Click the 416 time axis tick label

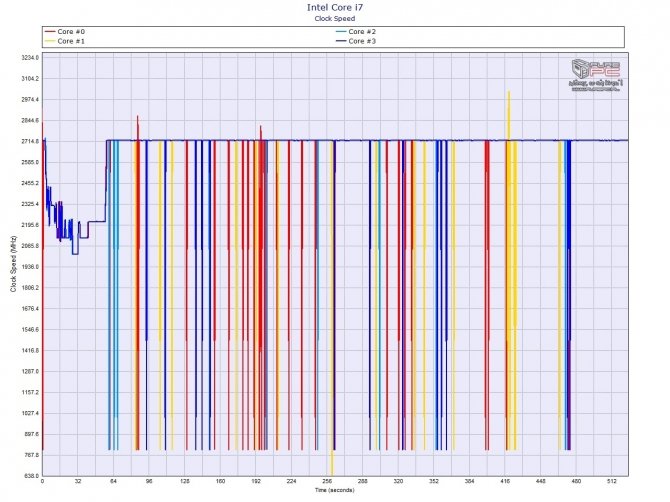(x=505, y=481)
